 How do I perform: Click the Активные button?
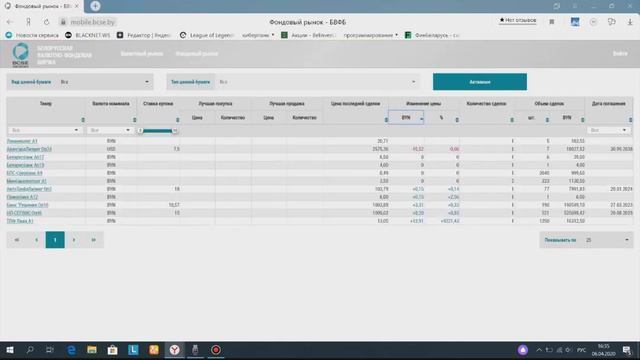click(480, 82)
